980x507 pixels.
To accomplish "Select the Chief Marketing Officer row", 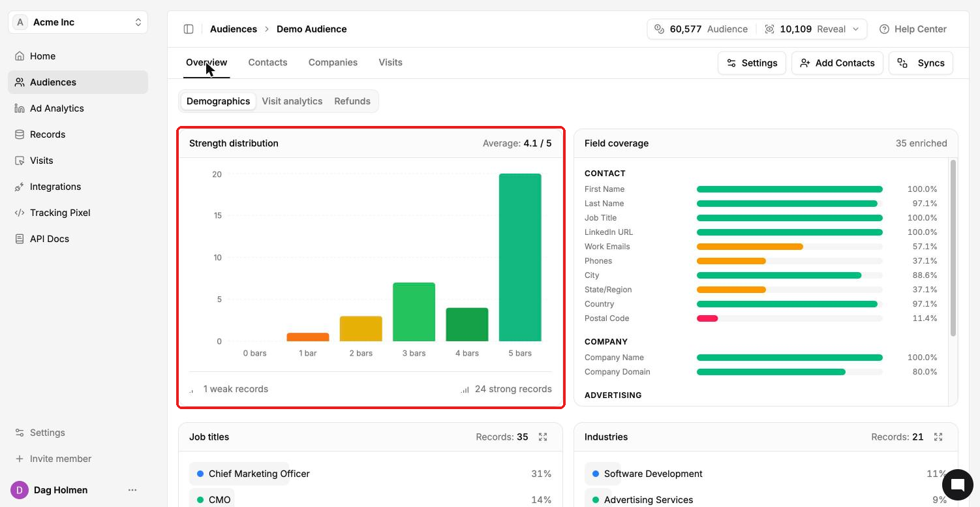I will click(x=371, y=474).
